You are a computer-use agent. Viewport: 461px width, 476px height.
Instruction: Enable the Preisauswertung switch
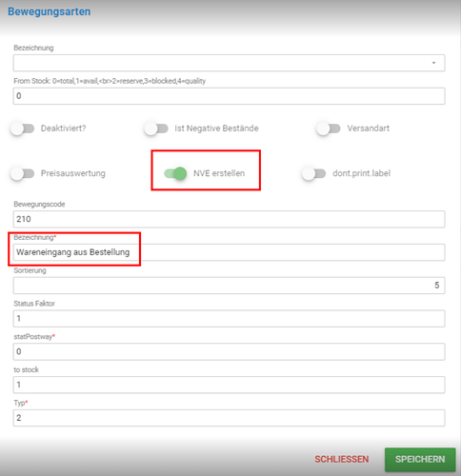22,173
